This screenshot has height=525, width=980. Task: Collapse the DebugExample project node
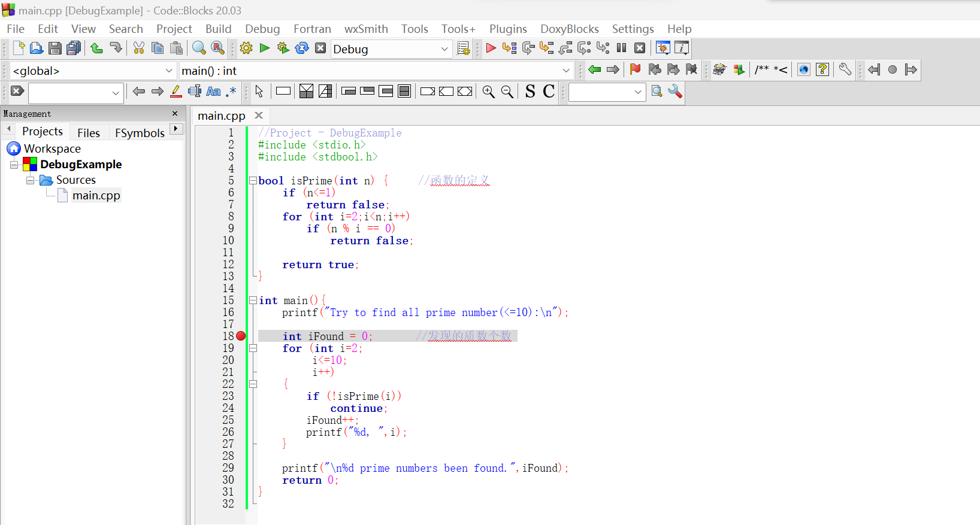coord(14,165)
